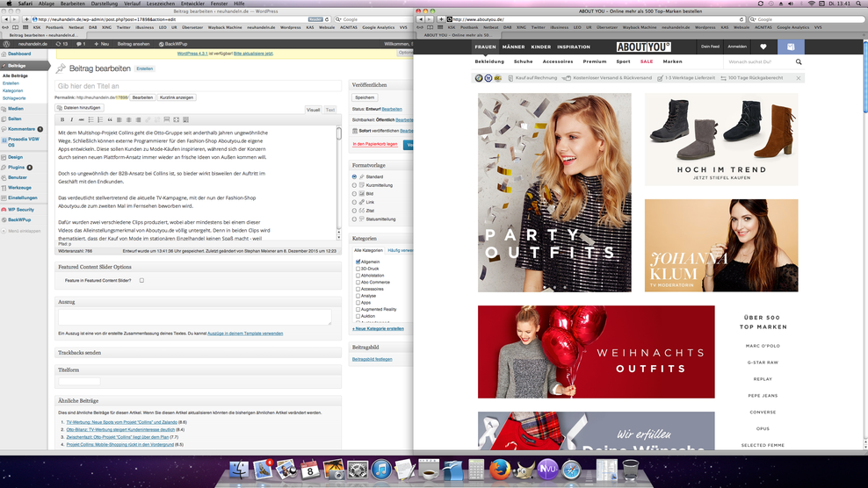Toggle fullscreen distraction-free writing mode

tap(176, 119)
